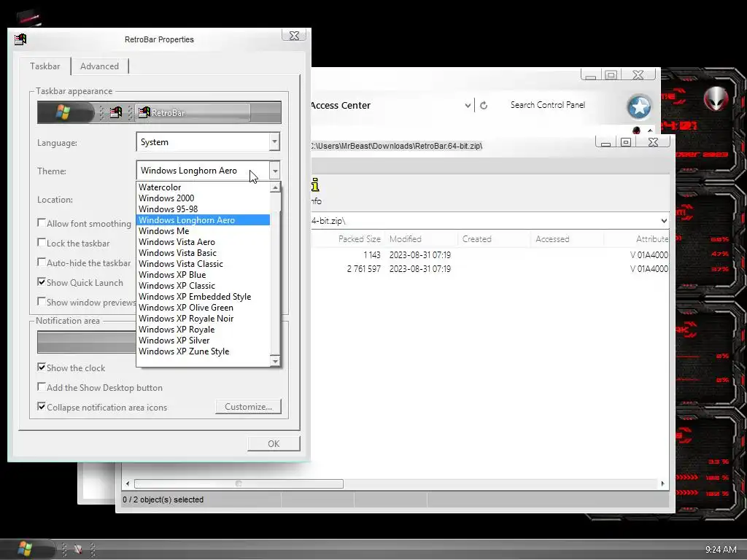Pick Windows Vista Classic theme
Screen dimensions: 747x560
pyautogui.click(x=204, y=264)
